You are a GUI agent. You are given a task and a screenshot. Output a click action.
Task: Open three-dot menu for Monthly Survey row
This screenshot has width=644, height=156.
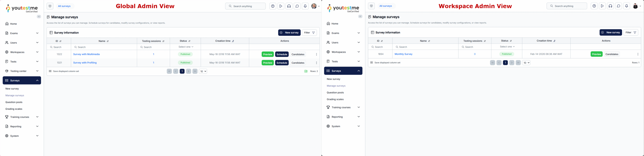(x=638, y=54)
